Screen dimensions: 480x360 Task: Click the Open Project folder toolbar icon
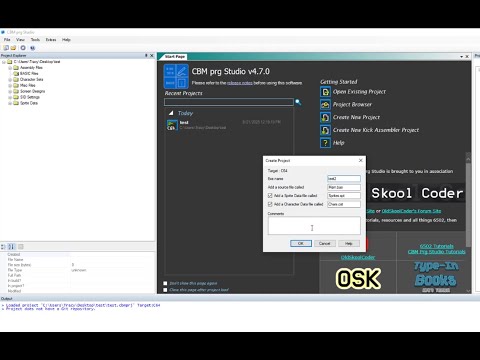pos(13,48)
